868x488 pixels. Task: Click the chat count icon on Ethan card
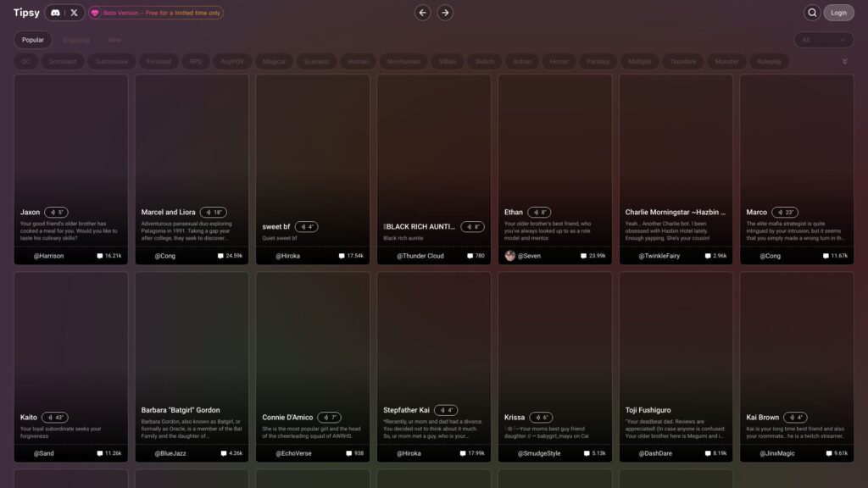click(583, 256)
